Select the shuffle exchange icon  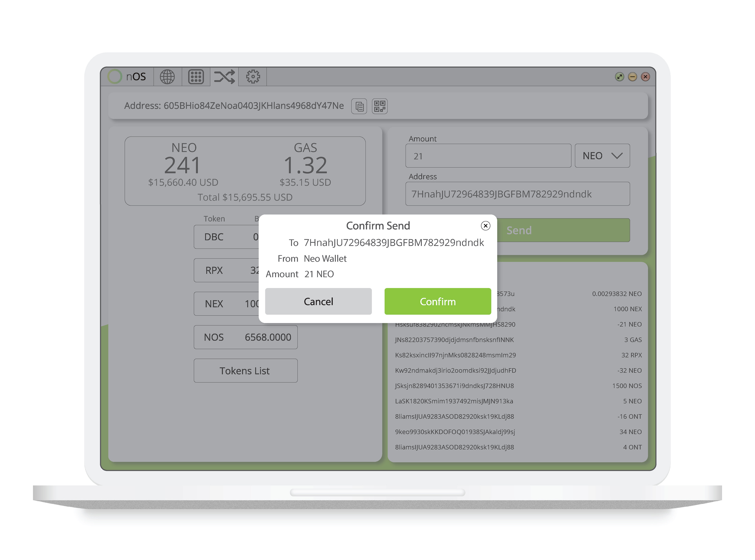tap(224, 77)
